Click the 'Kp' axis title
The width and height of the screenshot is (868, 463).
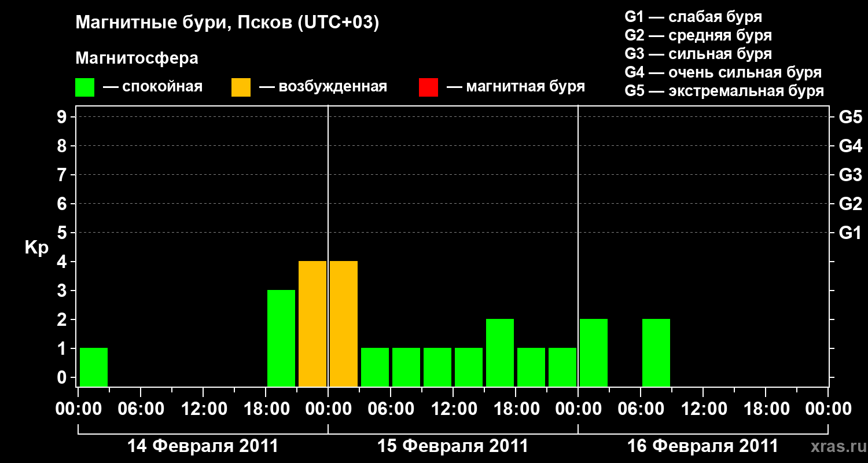point(36,248)
